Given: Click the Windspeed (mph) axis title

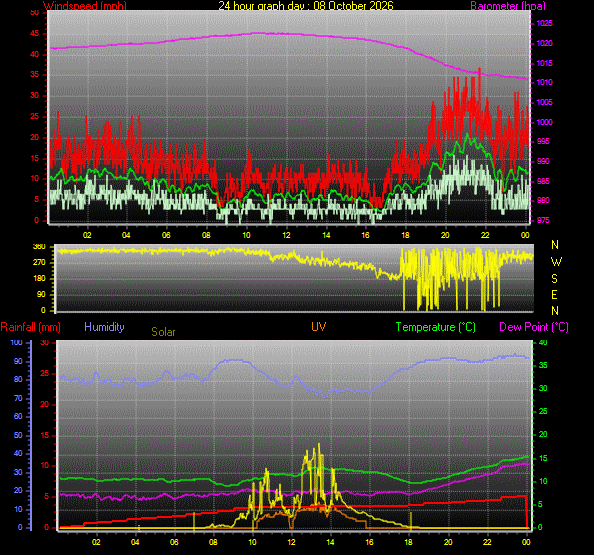Looking at the screenshot, I should coord(85,6).
